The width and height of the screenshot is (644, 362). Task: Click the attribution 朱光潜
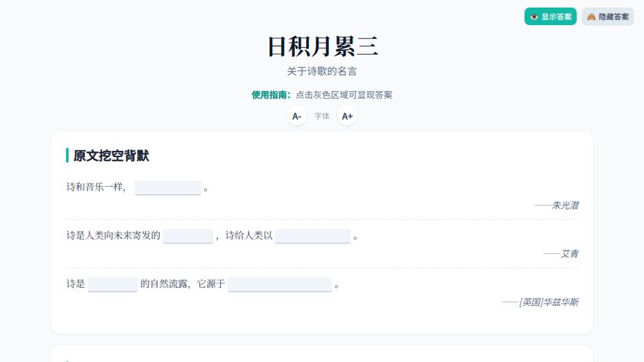(557, 206)
